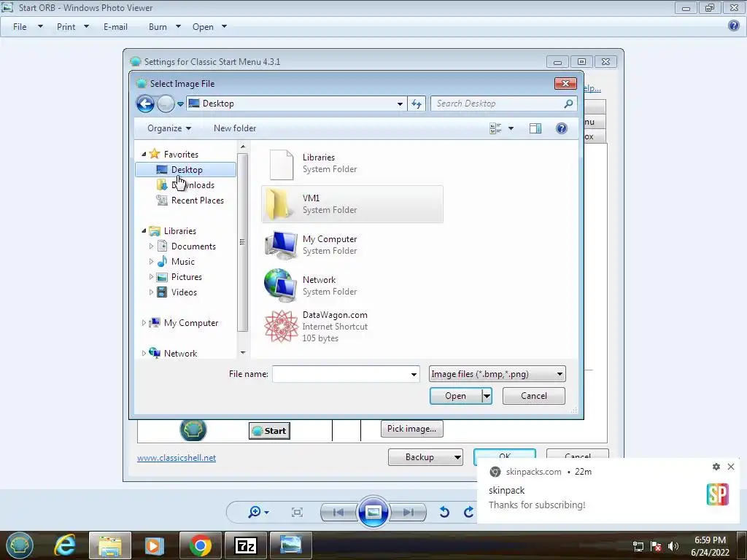Open the view options dropdown arrow

click(511, 128)
